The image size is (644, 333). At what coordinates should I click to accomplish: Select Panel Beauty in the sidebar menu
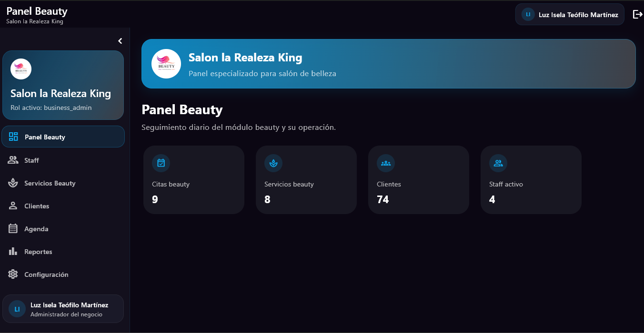[x=63, y=137]
